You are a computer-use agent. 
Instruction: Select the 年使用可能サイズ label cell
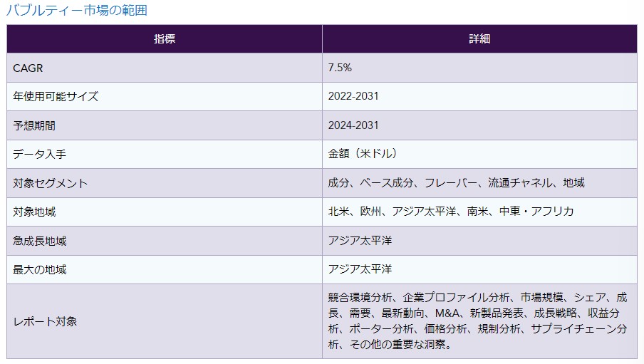(56, 97)
